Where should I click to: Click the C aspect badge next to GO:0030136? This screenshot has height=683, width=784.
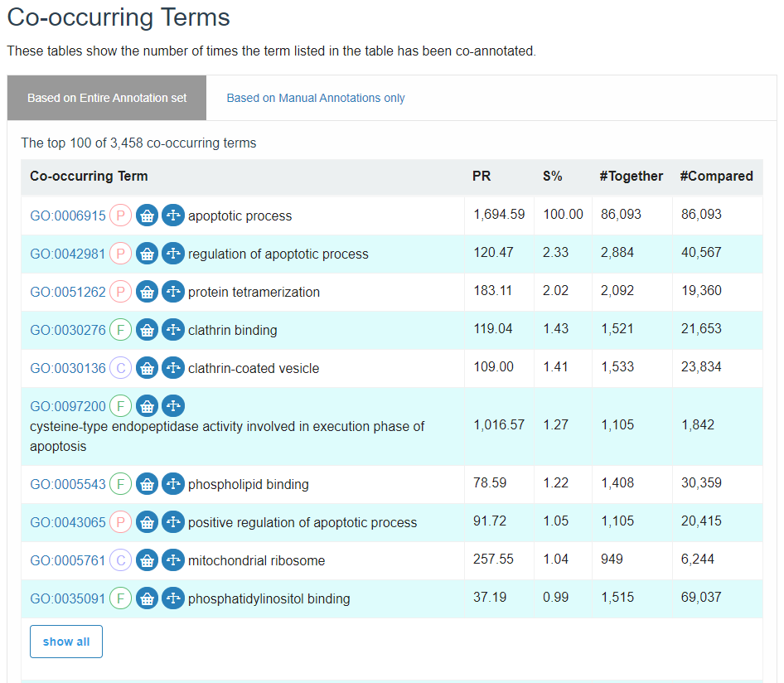(120, 368)
